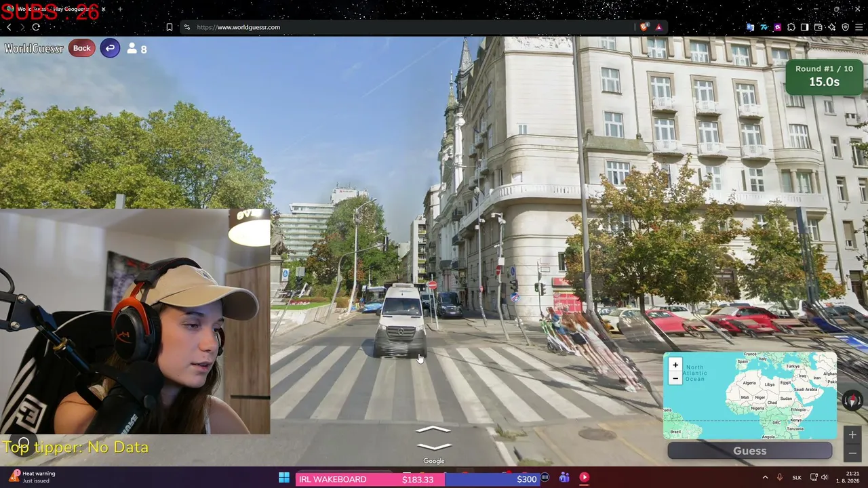
Task: Open the Brave Shields icon
Action: [x=644, y=27]
